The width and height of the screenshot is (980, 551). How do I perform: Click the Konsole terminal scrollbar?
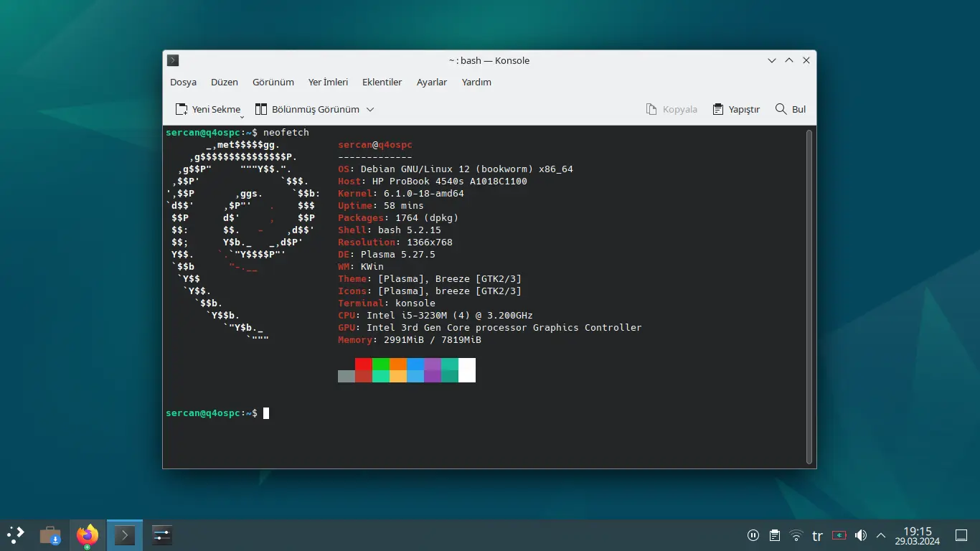[x=809, y=296]
